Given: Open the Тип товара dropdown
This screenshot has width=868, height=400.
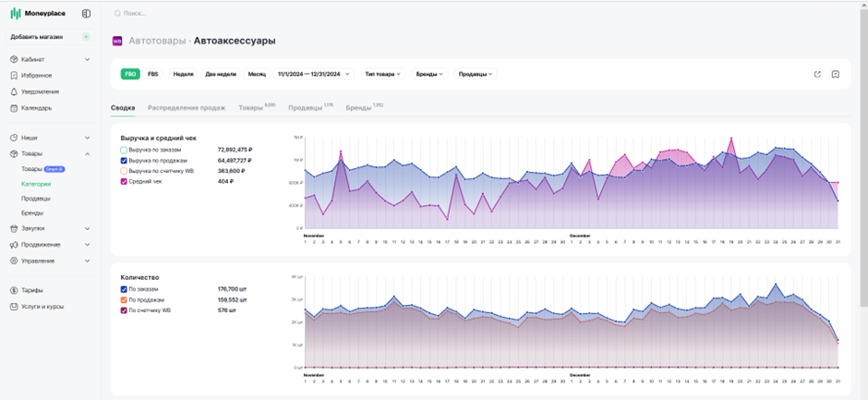Looking at the screenshot, I should (383, 74).
